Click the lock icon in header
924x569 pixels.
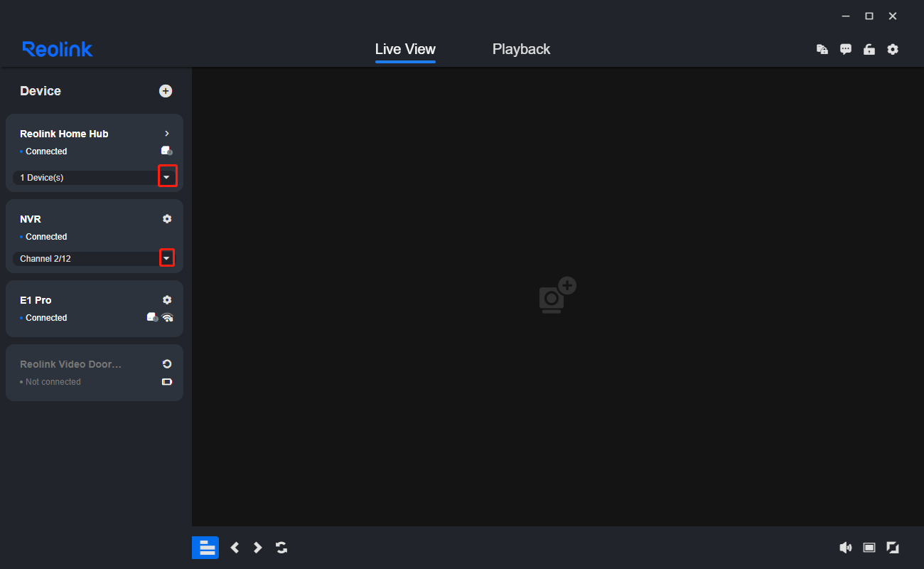(x=869, y=49)
